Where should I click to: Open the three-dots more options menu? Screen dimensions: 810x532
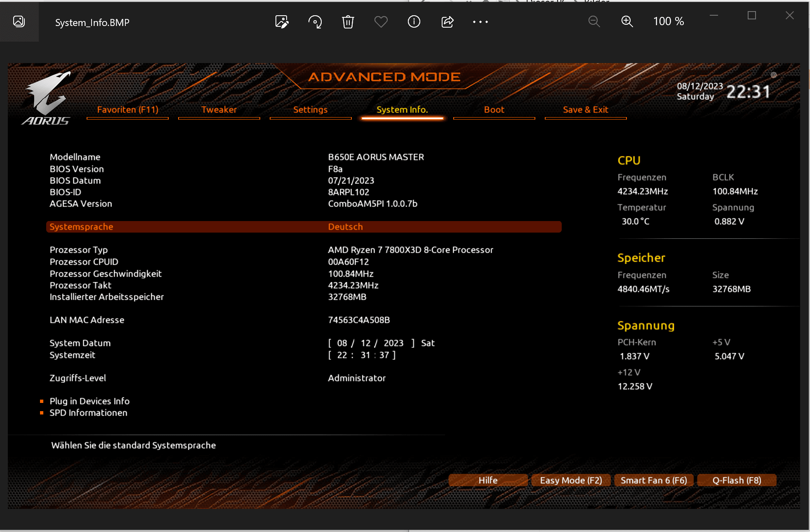point(480,21)
